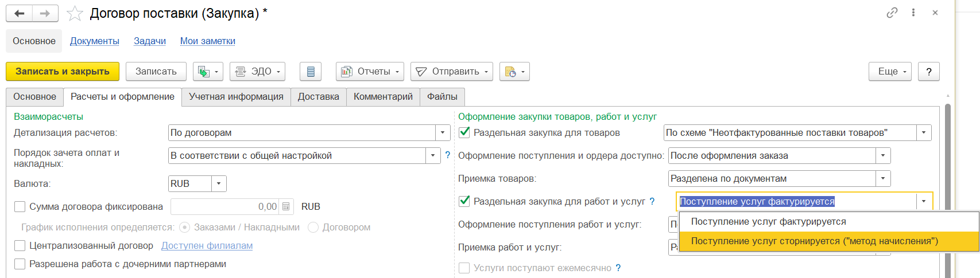Open calculator in contract sum field
This screenshot has width=980, height=278.
click(286, 206)
